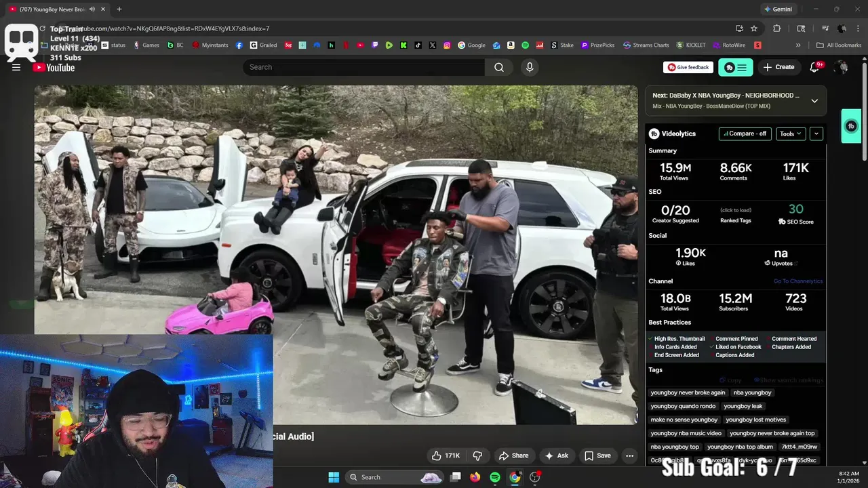
Task: Select the 'nba youngboy' tag
Action: (752, 392)
